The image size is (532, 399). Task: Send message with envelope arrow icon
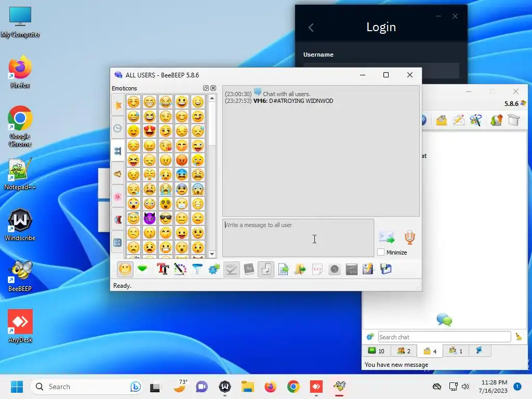[387, 237]
